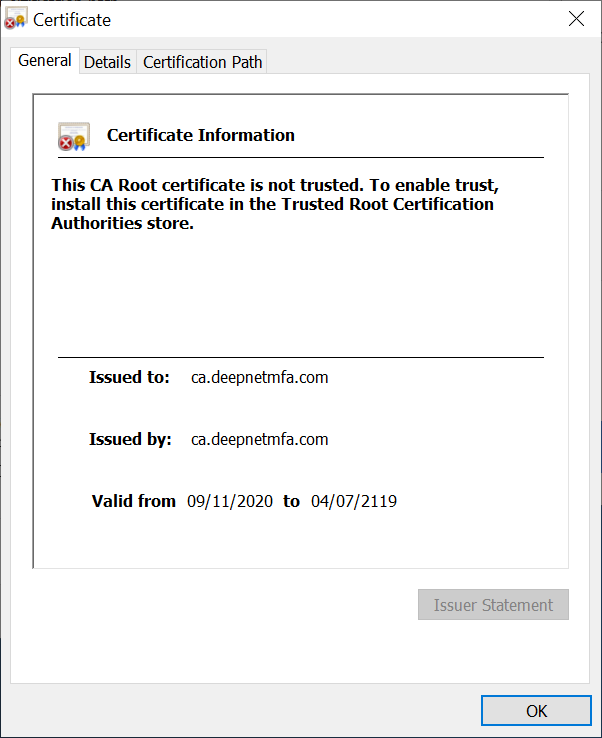Click the expiry date 04/07/2119

click(354, 501)
